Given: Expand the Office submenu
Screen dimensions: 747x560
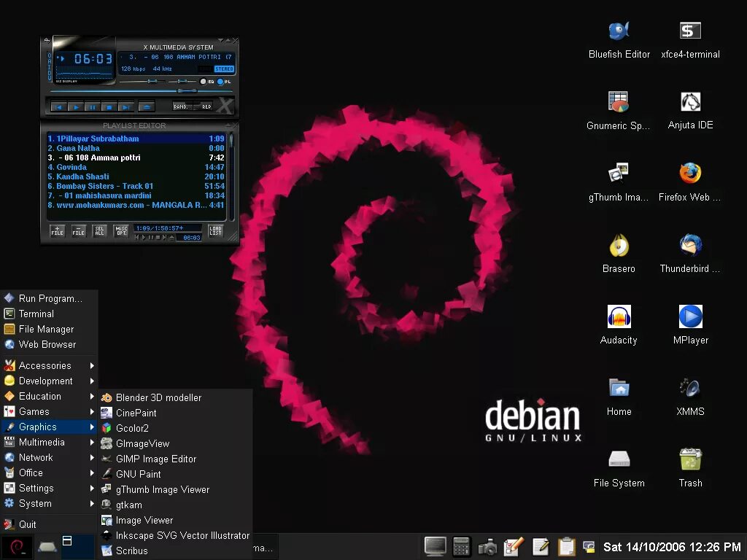Looking at the screenshot, I should coord(49,472).
